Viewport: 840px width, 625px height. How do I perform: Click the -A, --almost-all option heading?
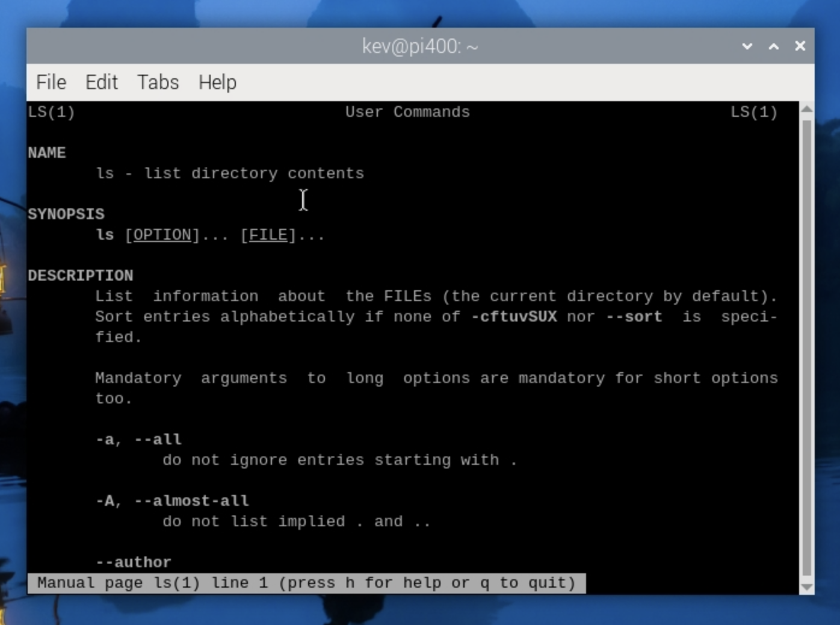click(172, 500)
